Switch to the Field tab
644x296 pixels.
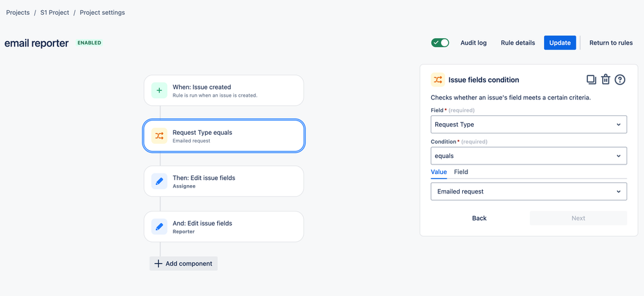pyautogui.click(x=461, y=172)
